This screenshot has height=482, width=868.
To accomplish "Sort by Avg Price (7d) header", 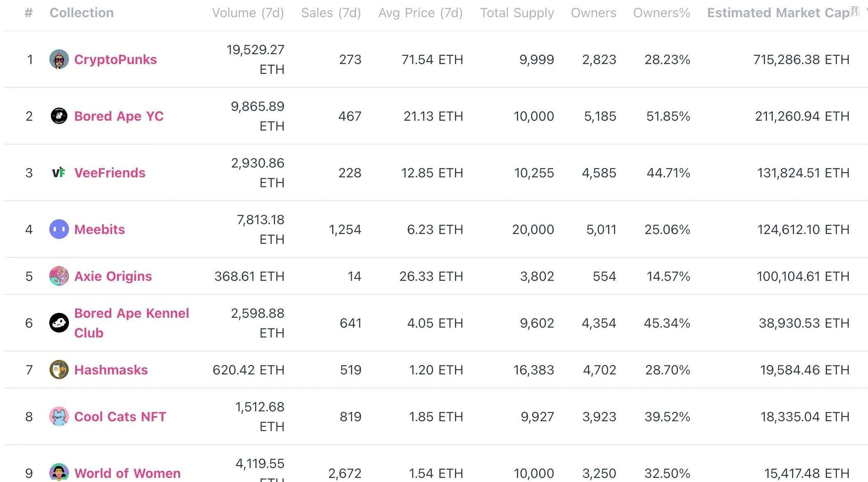I will pos(420,13).
